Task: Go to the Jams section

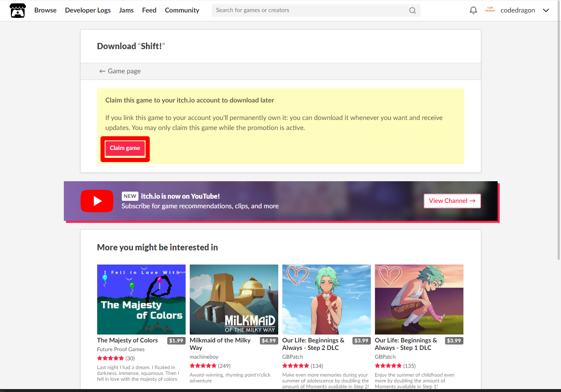Action: tap(126, 10)
